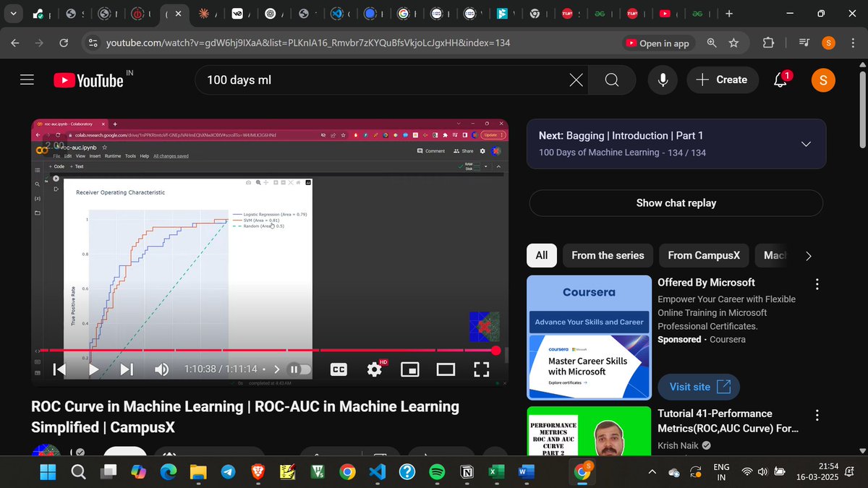Go to the YouTube home logo
The height and width of the screenshot is (488, 868).
coord(88,80)
